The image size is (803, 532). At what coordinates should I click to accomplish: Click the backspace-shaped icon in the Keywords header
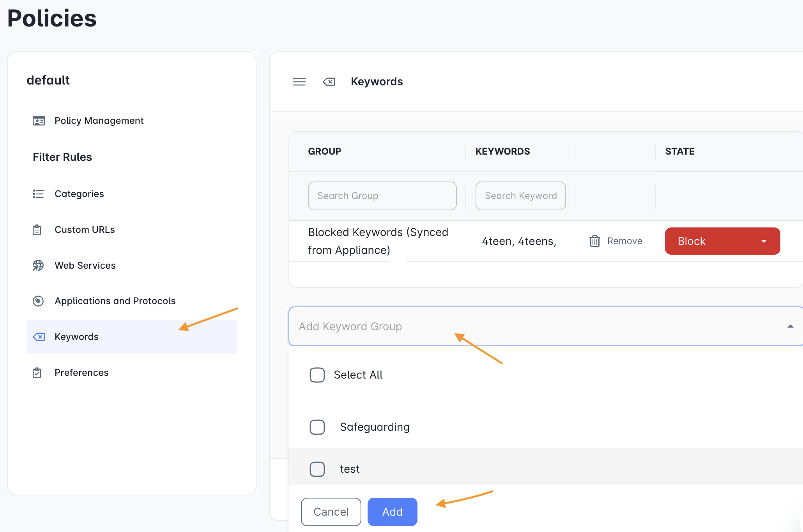tap(329, 82)
